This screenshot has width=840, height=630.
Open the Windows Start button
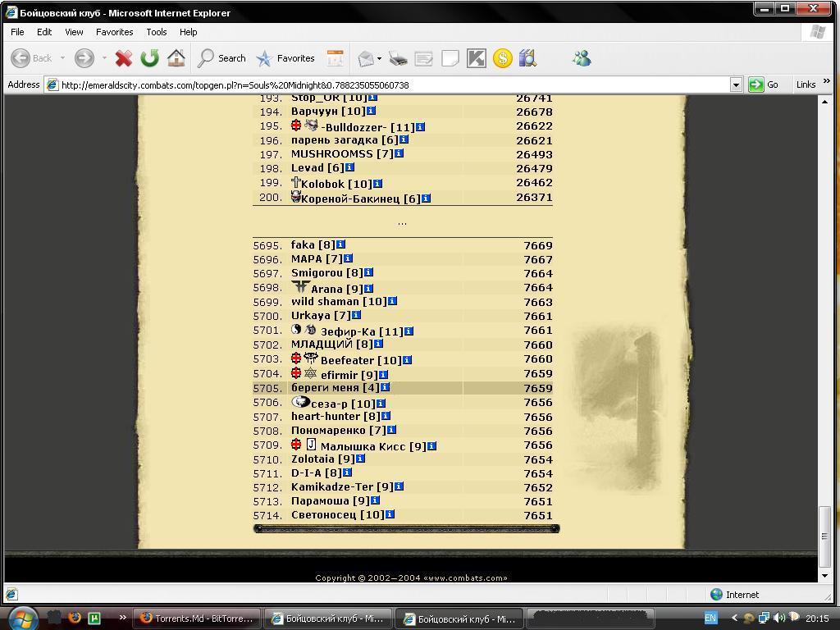tap(22, 619)
